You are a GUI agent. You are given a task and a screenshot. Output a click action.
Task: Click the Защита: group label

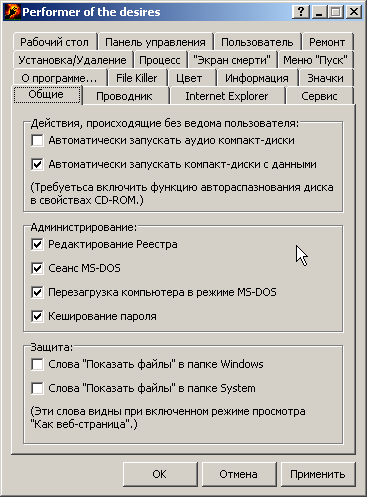[52, 347]
